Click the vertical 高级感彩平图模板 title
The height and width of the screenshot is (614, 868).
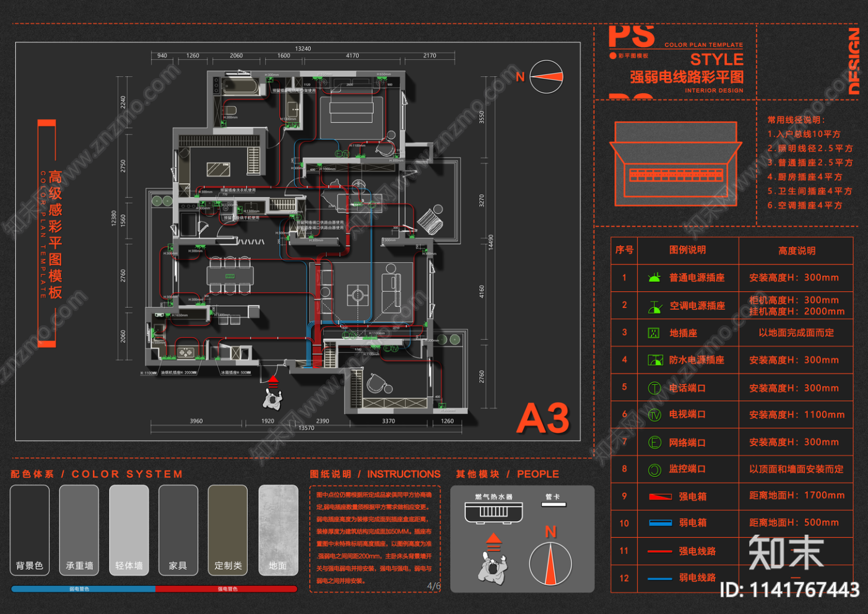[55, 234]
